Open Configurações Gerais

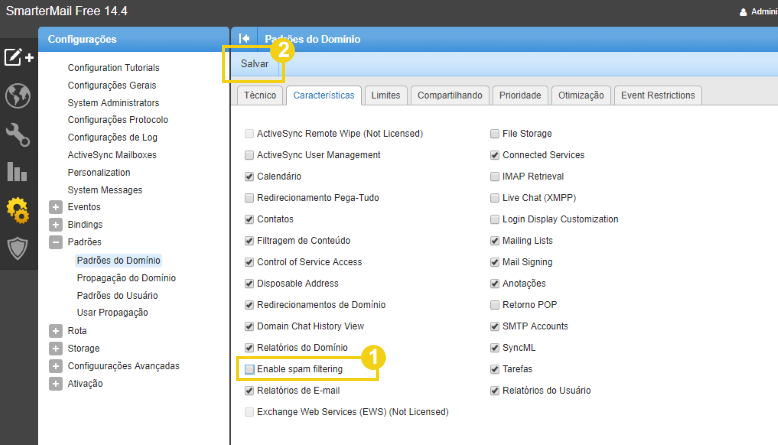click(x=112, y=85)
